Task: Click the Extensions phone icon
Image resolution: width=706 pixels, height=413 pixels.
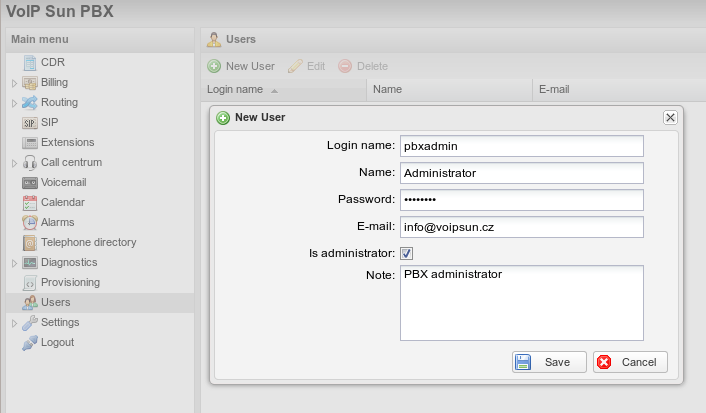Action: [30, 143]
